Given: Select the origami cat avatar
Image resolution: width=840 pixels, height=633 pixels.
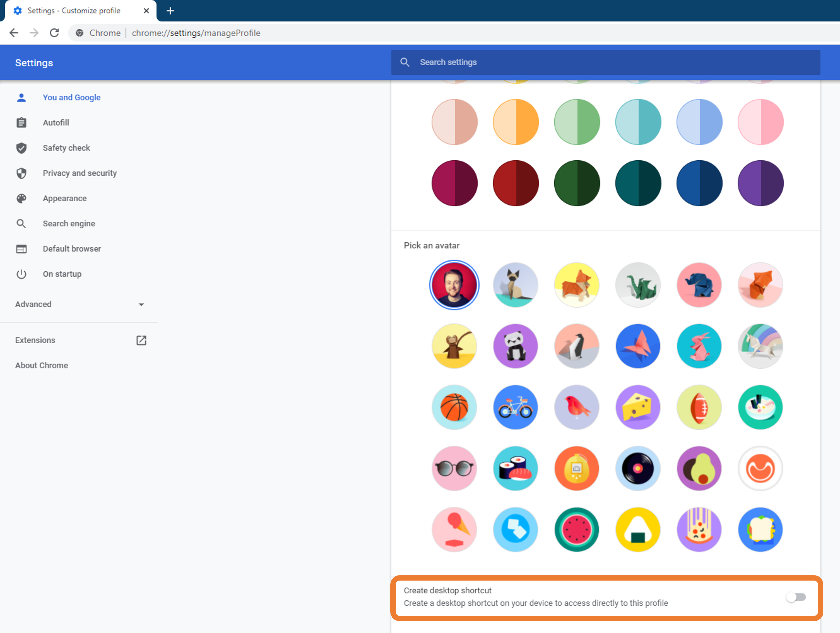Looking at the screenshot, I should tap(515, 285).
